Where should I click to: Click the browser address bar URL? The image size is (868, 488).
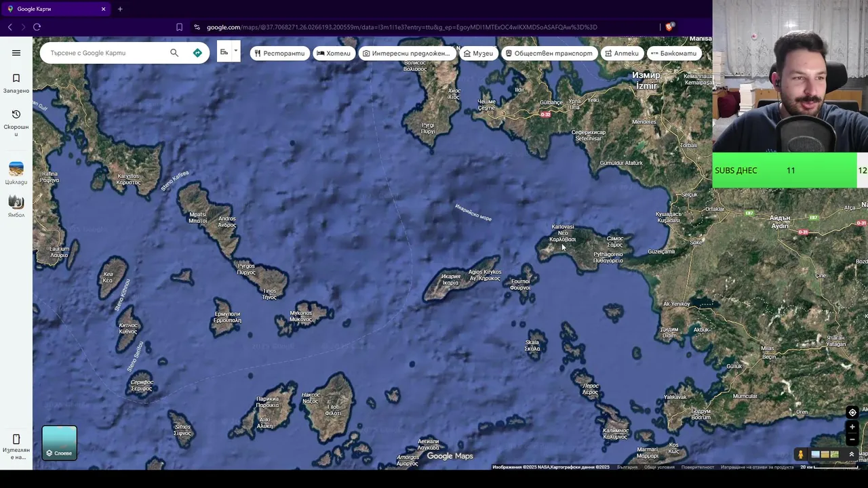tap(401, 27)
